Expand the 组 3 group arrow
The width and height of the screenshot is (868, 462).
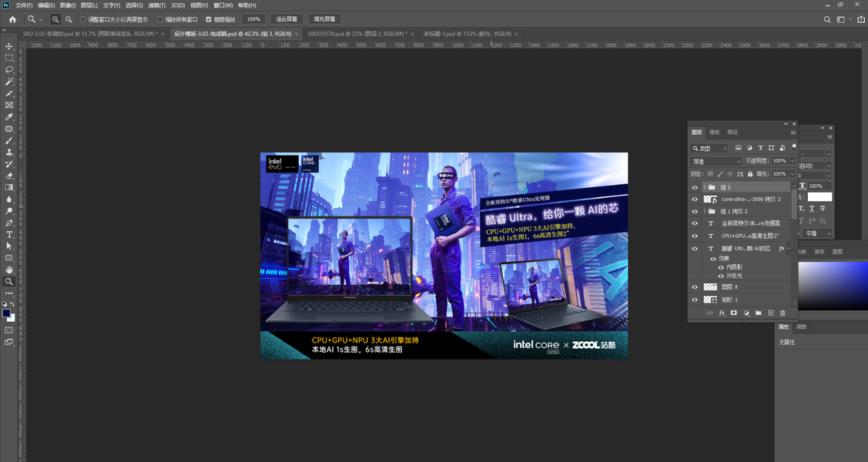[x=704, y=187]
